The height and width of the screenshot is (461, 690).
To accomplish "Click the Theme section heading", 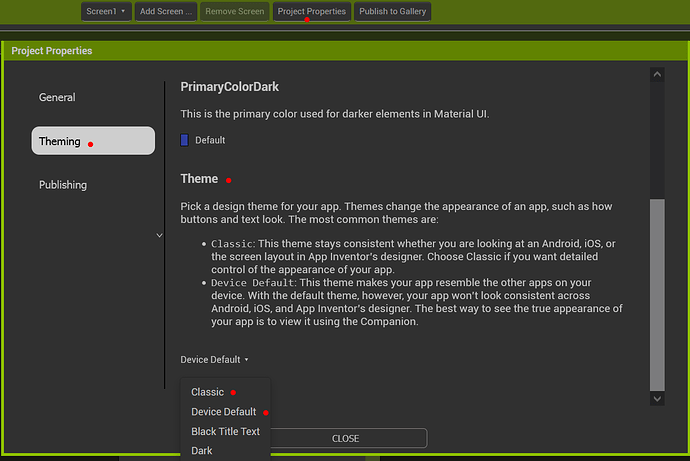I will 199,179.
